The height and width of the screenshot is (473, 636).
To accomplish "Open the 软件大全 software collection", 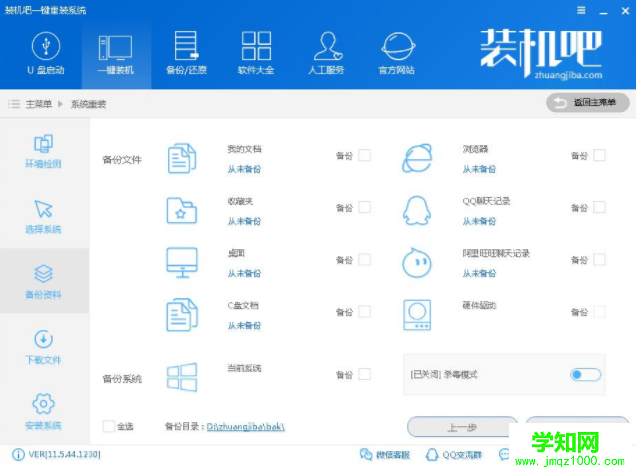I will (256, 54).
